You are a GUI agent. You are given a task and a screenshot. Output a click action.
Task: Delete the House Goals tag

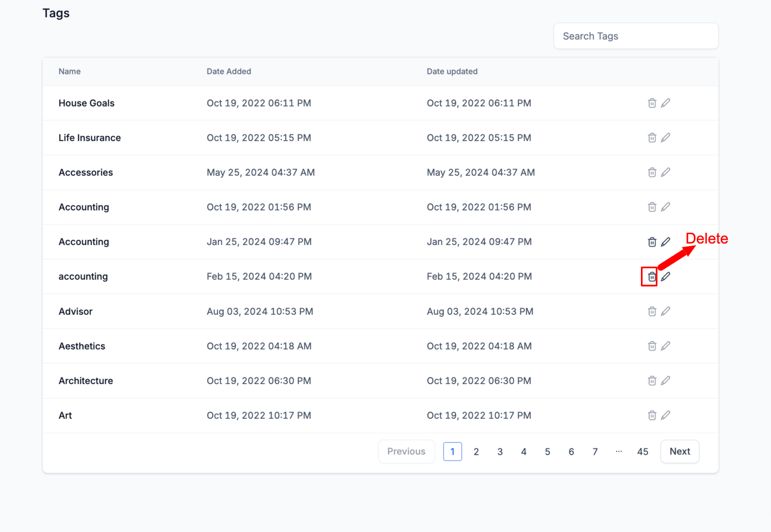(x=651, y=103)
